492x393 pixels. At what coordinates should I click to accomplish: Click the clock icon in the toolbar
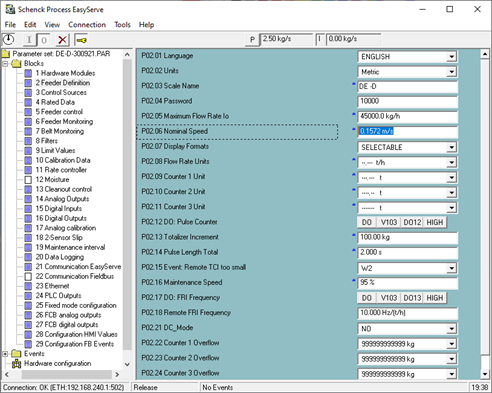pos(9,40)
